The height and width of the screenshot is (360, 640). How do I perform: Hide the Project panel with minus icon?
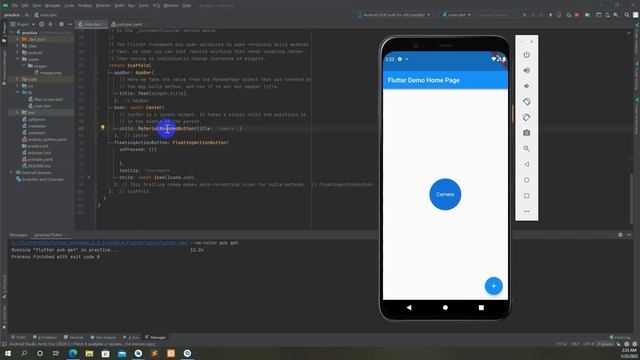70,24
